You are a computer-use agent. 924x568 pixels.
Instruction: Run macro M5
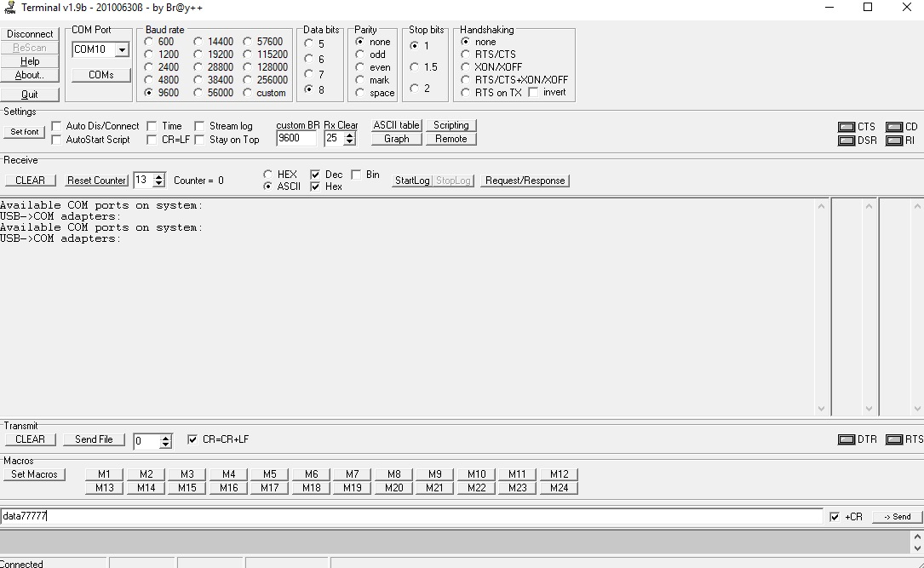[270, 473]
